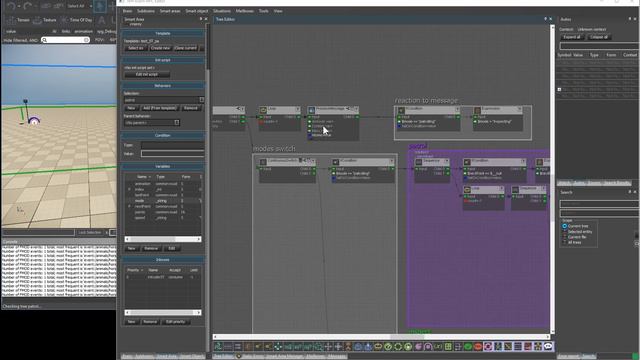This screenshot has width=640, height=360.
Task: Click the Edit init script button
Action: pos(147,74)
